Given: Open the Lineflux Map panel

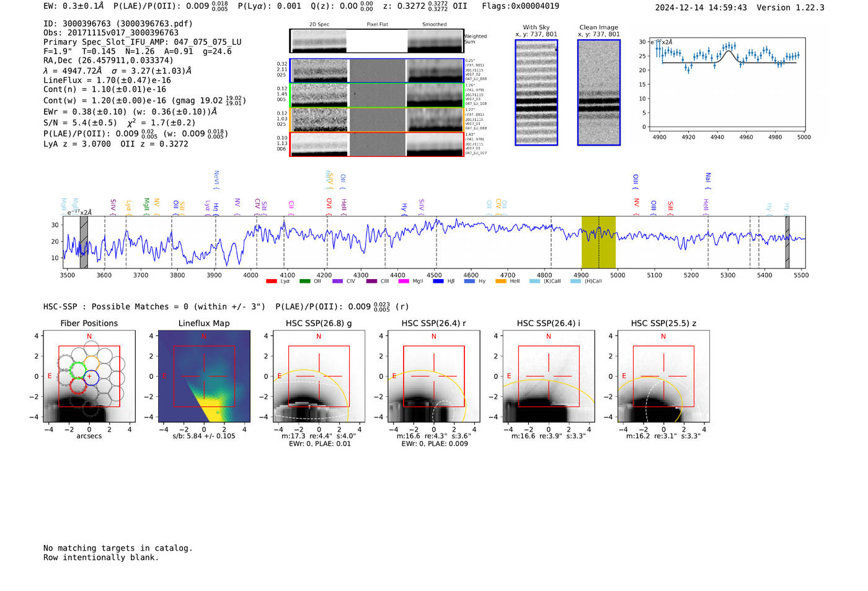Looking at the screenshot, I should pos(204,376).
